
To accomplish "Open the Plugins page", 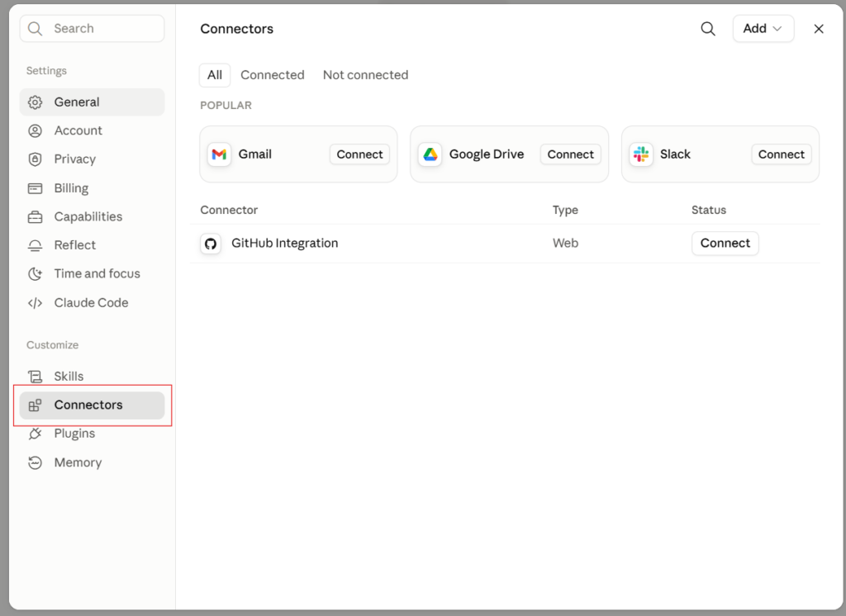I will coord(93,434).
